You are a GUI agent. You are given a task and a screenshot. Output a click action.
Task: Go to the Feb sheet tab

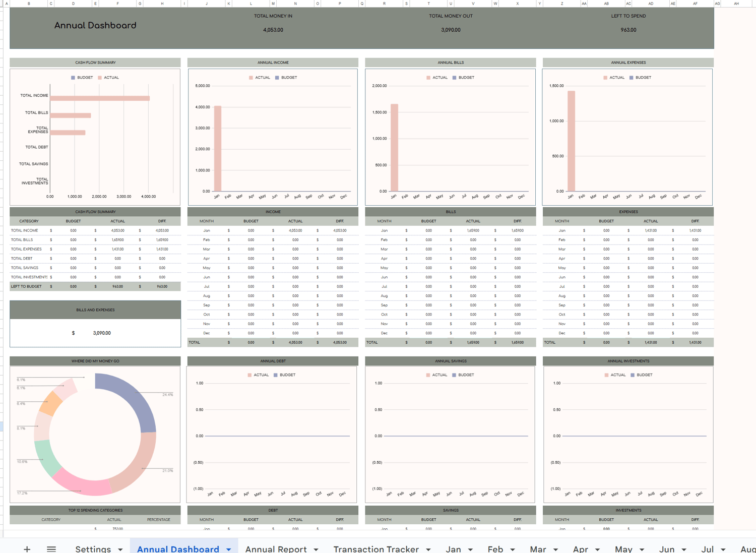click(495, 548)
